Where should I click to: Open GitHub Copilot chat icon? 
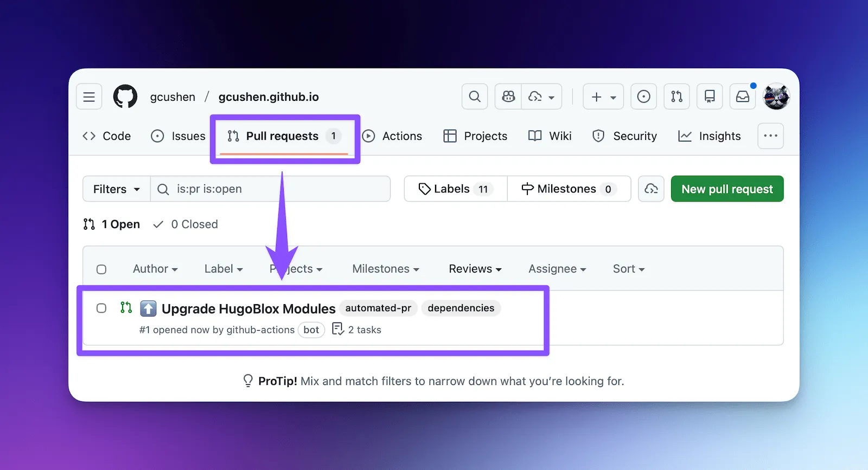pos(508,96)
